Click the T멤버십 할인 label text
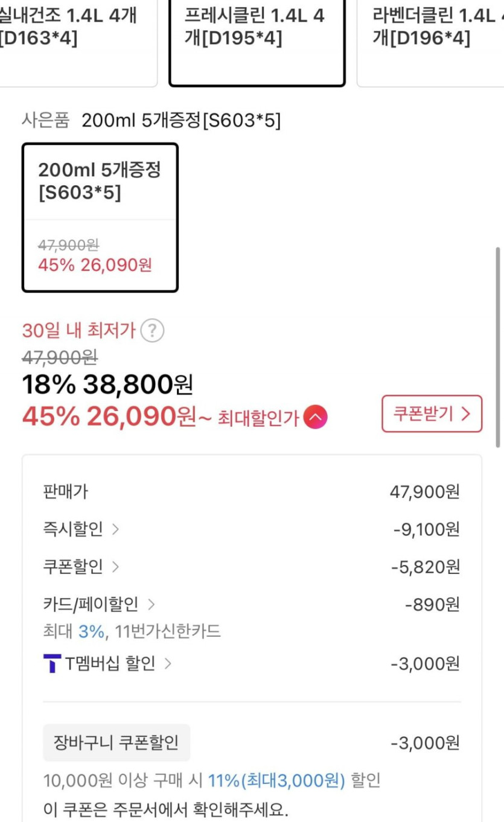 coord(110,664)
